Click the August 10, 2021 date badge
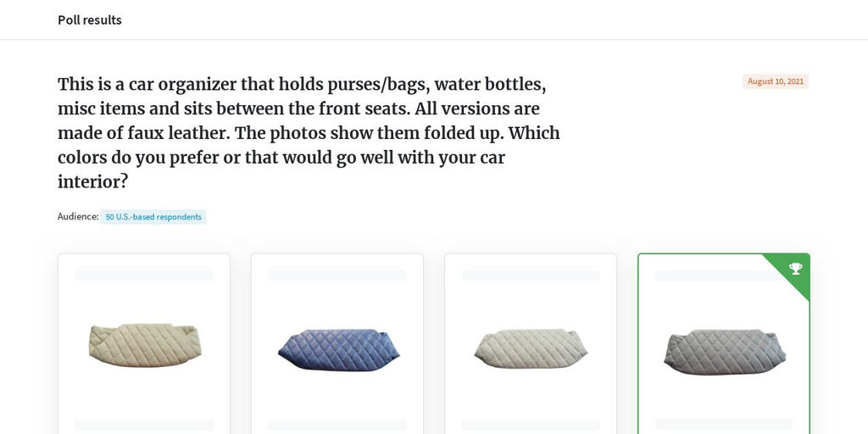 [776, 81]
